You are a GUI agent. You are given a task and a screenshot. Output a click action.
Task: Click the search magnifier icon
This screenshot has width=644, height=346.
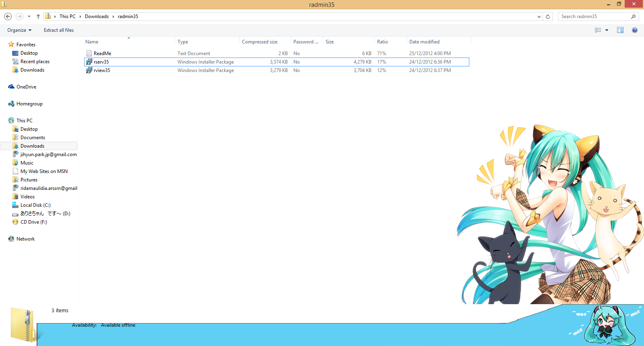coord(633,16)
